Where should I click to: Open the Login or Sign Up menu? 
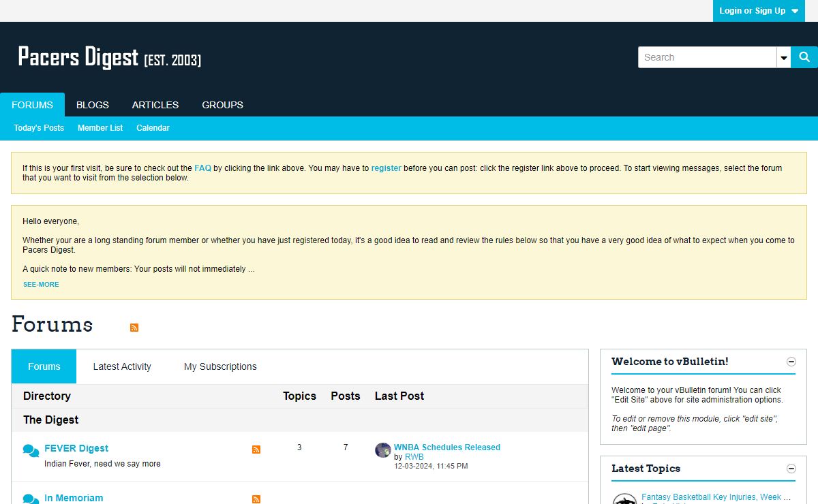coord(759,11)
